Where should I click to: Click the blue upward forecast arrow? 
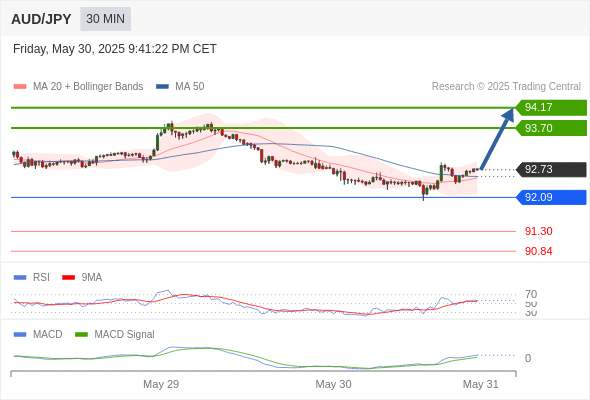(x=497, y=139)
